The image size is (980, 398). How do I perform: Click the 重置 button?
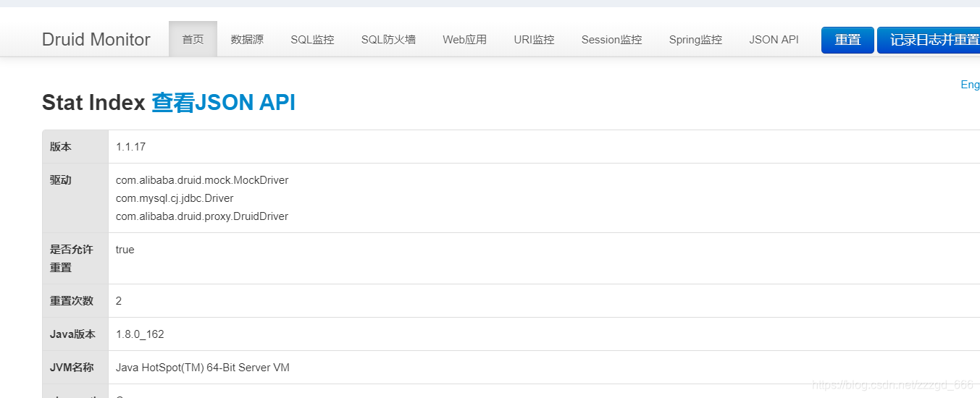847,40
